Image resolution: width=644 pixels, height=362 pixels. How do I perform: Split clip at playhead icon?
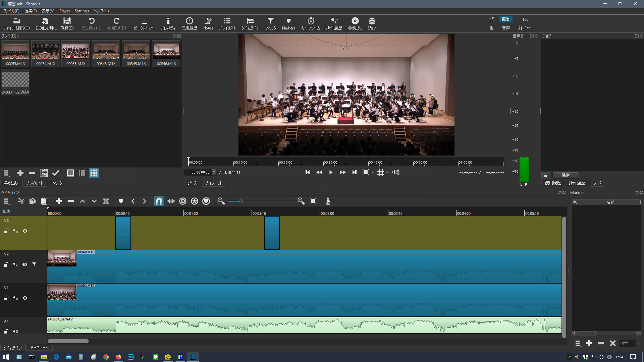106,201
